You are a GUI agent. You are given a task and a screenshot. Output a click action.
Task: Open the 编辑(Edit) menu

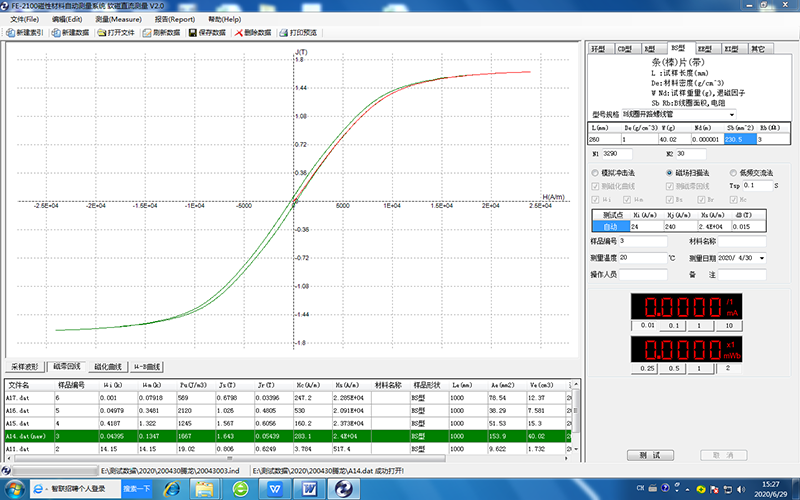pos(67,19)
